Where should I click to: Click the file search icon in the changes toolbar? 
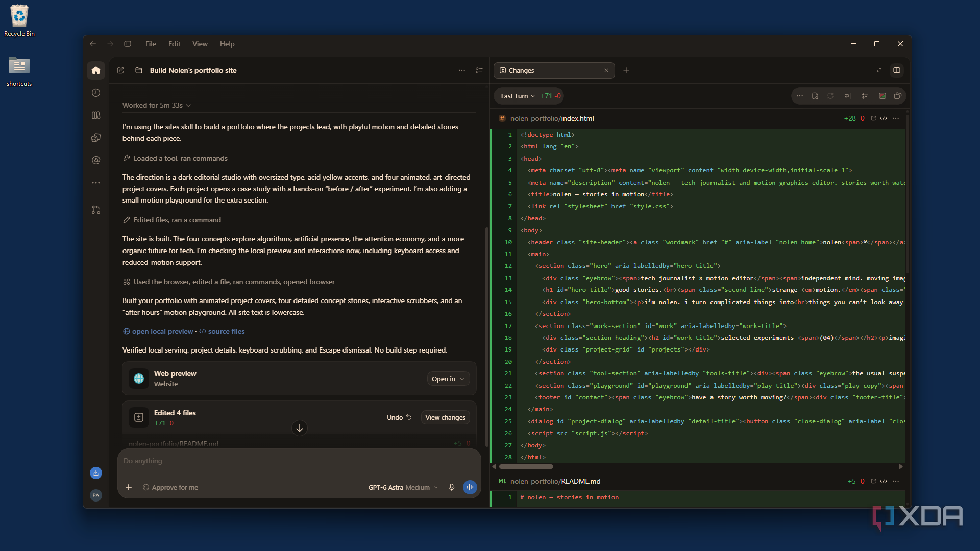pos(815,96)
